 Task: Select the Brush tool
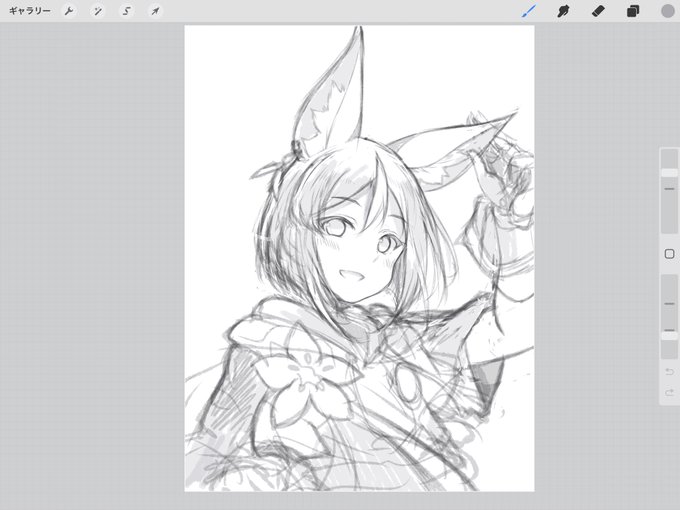coord(529,11)
